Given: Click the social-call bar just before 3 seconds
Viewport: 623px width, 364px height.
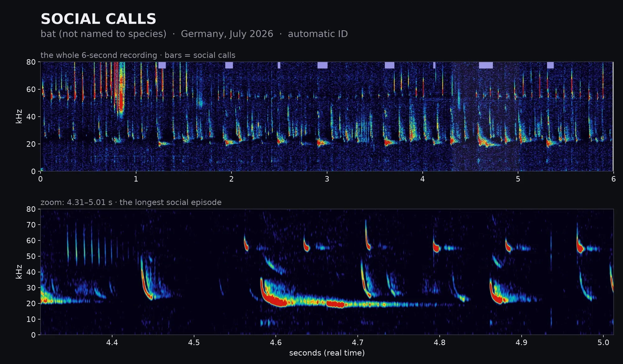Looking at the screenshot, I should pos(322,65).
